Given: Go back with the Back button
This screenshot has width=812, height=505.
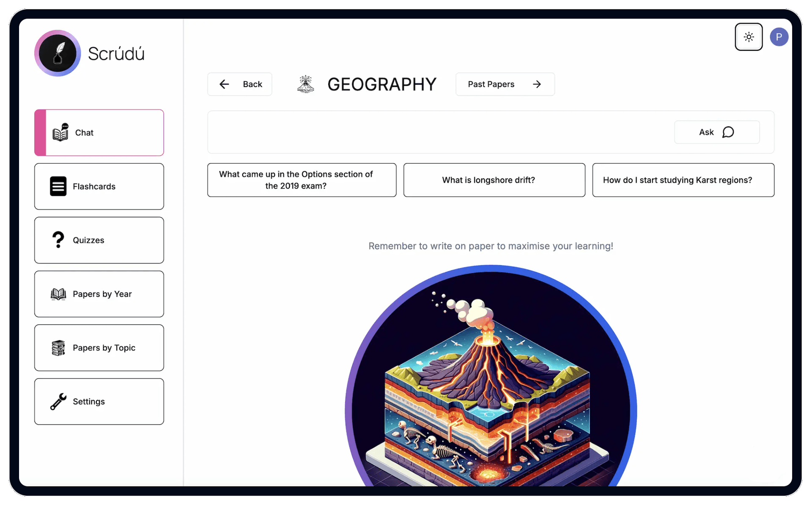Looking at the screenshot, I should pos(240,84).
